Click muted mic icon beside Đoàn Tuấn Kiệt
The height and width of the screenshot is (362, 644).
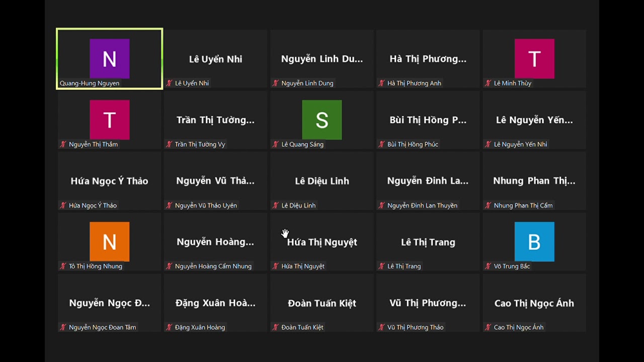click(276, 327)
